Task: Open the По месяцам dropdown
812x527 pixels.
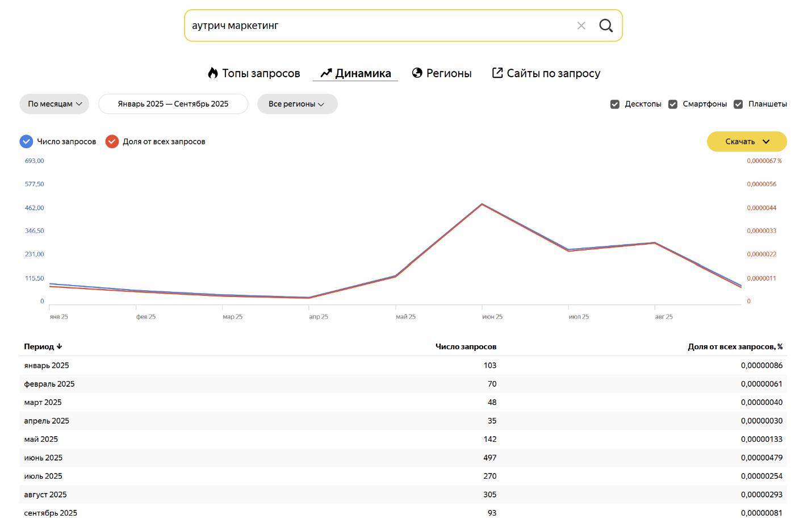Action: coord(55,104)
